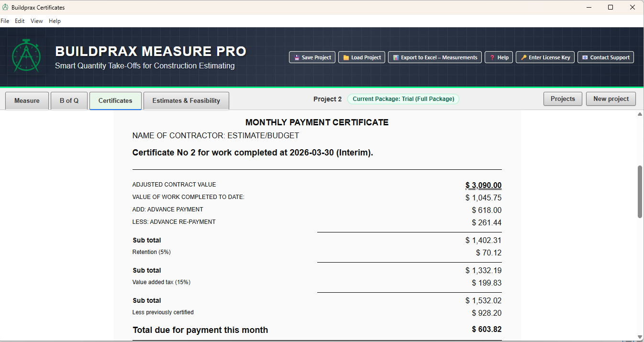Viewport: 644px width, 342px height.
Task: Click the Save Project floppy icon
Action: click(297, 57)
